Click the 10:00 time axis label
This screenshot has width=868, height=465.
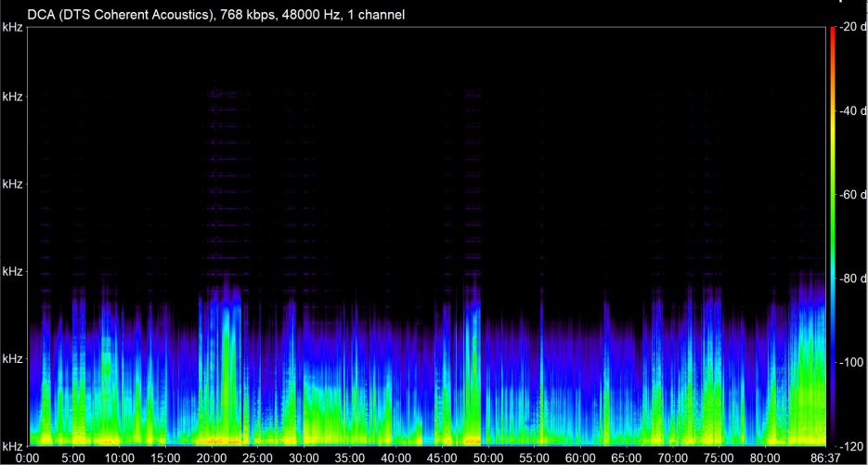point(119,459)
